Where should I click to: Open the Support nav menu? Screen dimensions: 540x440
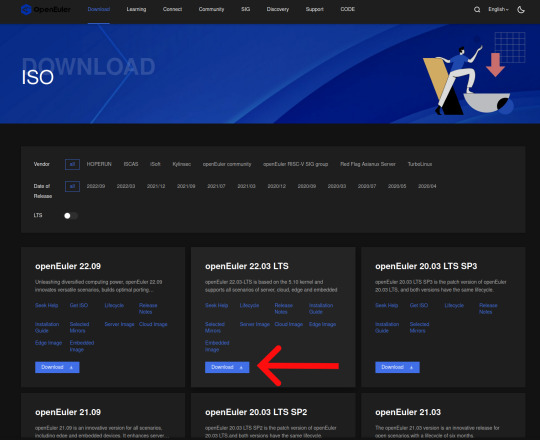click(315, 9)
